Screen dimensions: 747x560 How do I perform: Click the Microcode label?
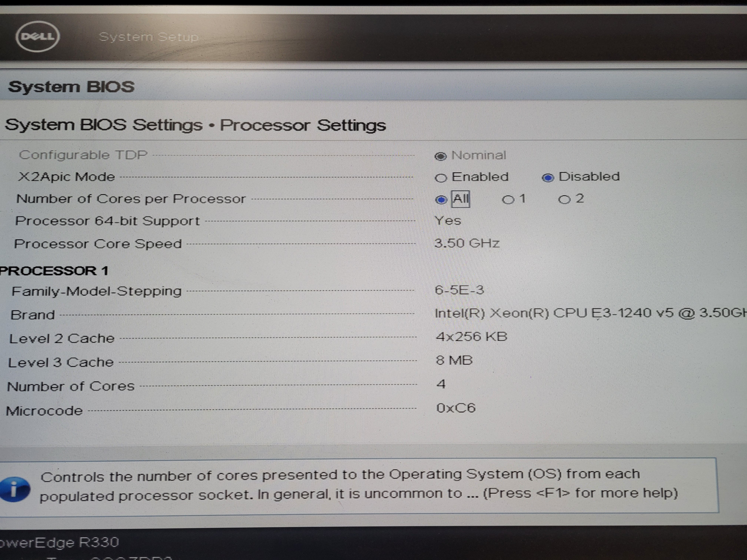point(44,411)
